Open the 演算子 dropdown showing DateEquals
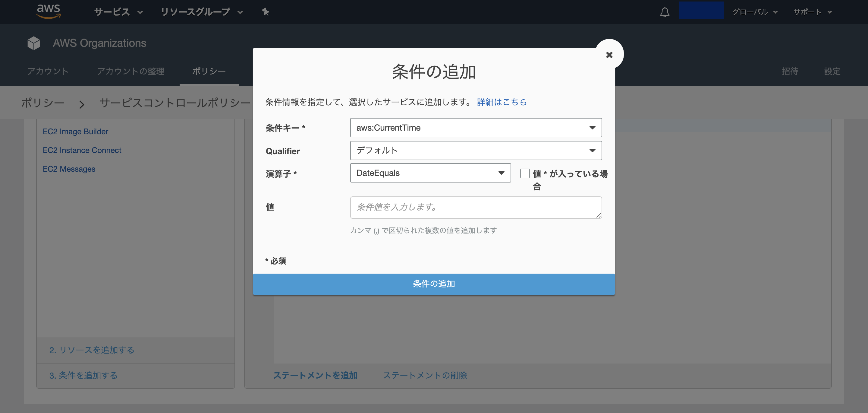 tap(430, 173)
